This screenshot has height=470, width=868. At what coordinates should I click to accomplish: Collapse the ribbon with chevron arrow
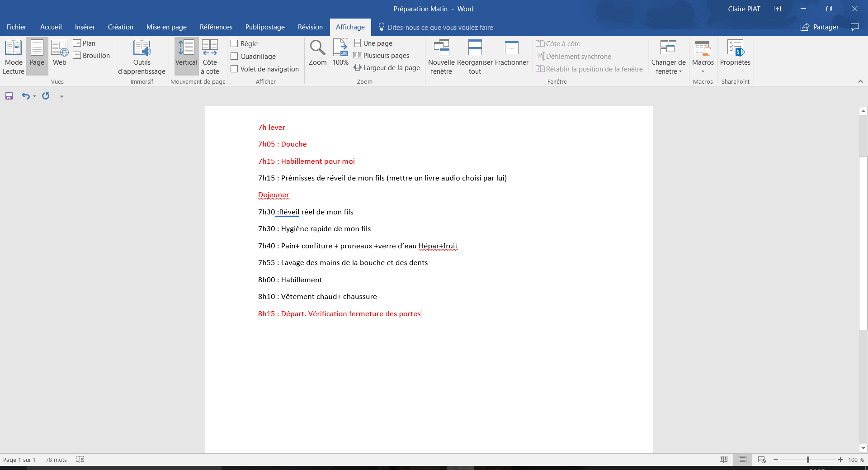tap(860, 81)
